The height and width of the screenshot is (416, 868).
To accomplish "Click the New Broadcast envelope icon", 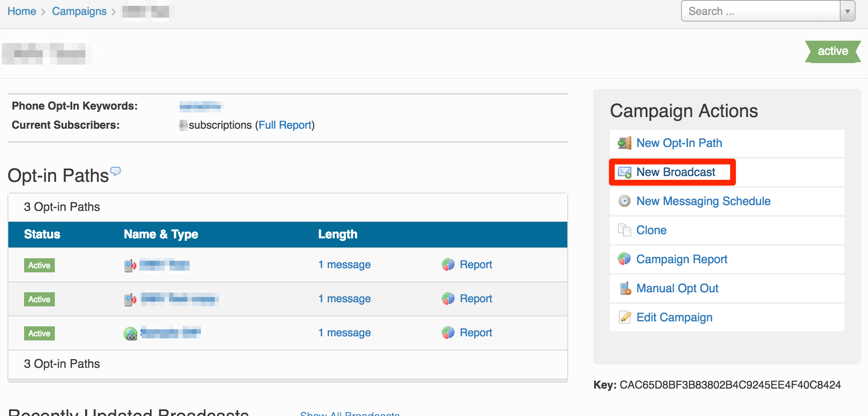I will pos(625,172).
